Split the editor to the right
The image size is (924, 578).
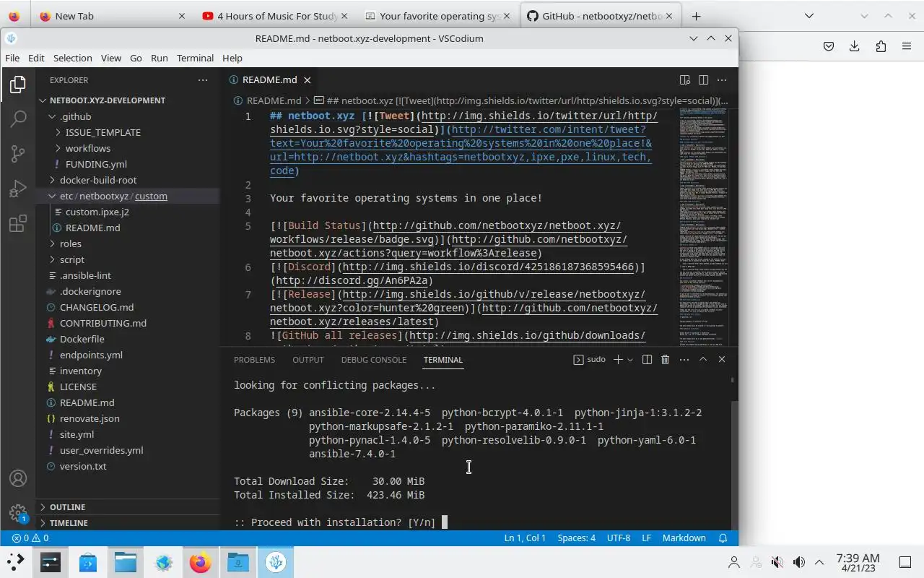click(x=703, y=80)
